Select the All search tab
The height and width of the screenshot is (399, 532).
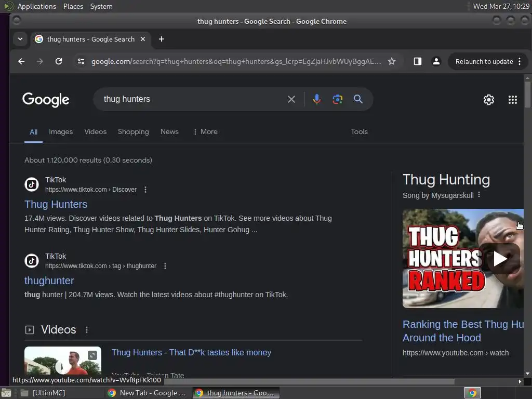33,132
